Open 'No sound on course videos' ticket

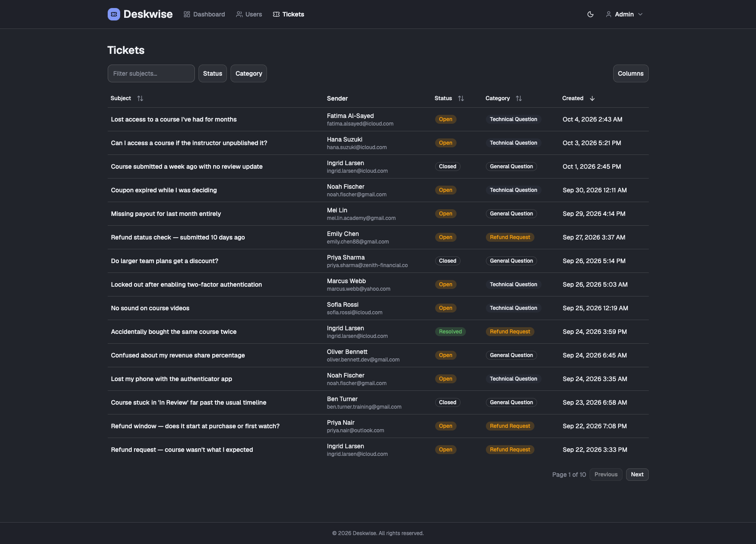coord(150,308)
